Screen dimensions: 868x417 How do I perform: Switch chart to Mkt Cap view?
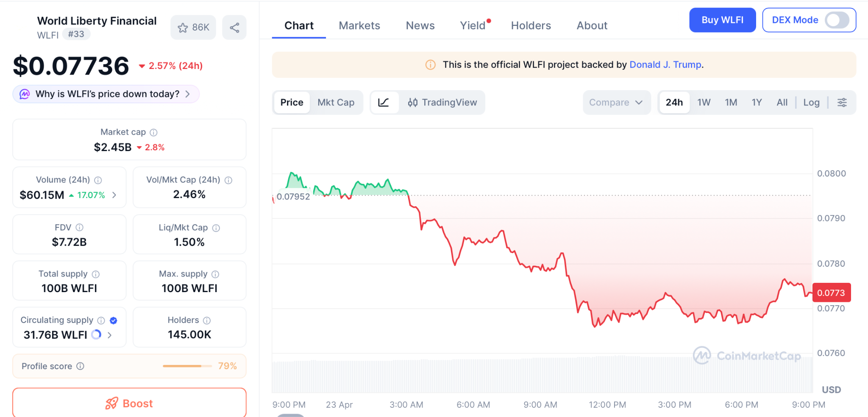coord(336,102)
